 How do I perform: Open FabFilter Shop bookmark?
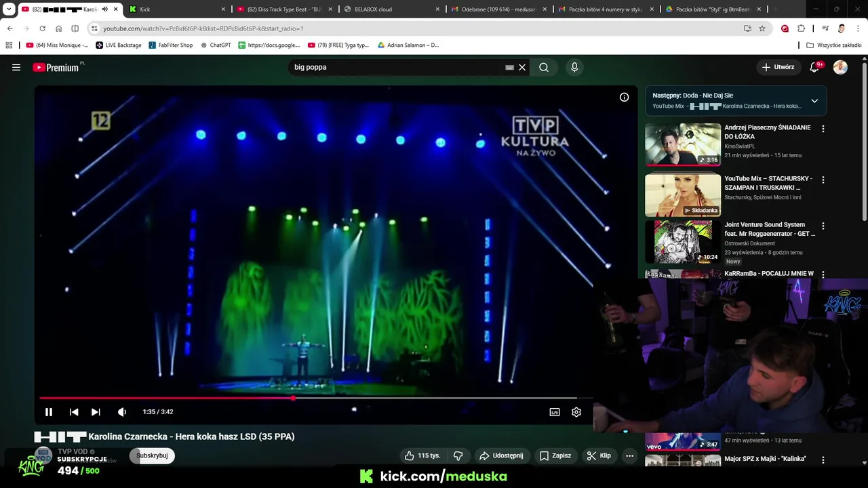coord(171,45)
